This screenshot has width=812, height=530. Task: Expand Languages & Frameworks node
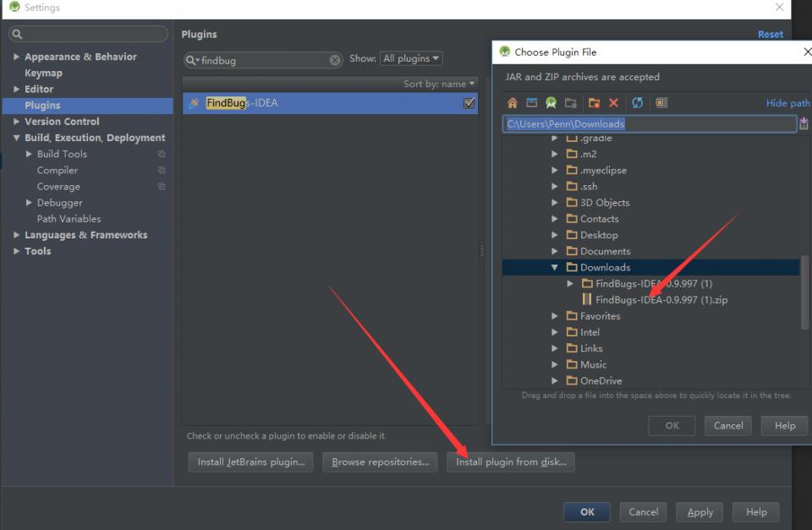[x=16, y=234]
